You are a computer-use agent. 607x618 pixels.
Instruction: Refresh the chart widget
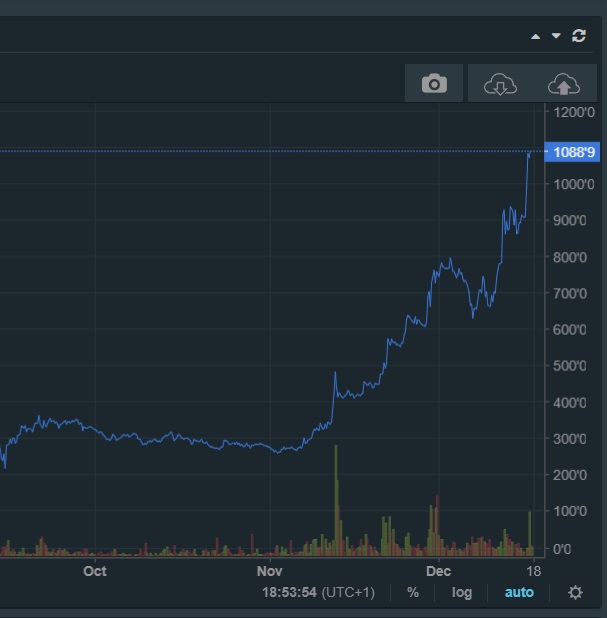pyautogui.click(x=579, y=36)
